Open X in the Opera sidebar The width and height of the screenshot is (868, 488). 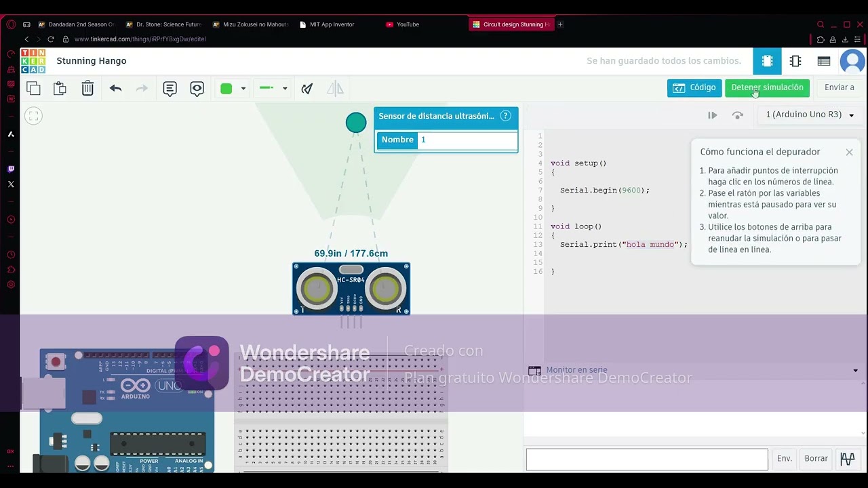(x=11, y=184)
